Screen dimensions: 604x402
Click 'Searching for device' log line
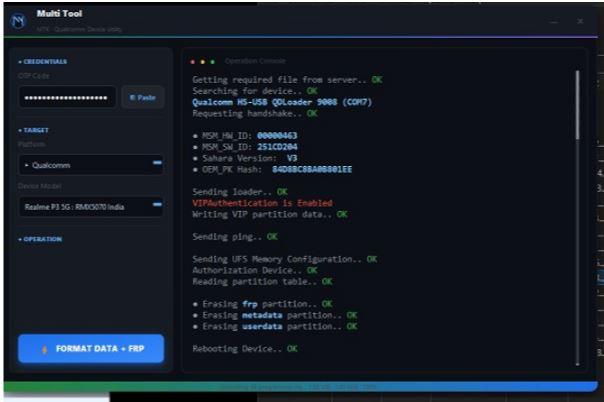pos(255,91)
